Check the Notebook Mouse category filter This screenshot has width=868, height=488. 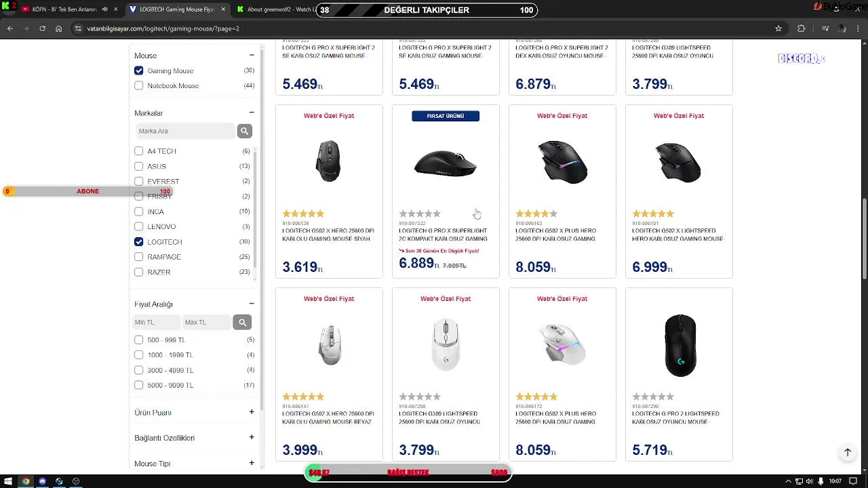pos(139,85)
